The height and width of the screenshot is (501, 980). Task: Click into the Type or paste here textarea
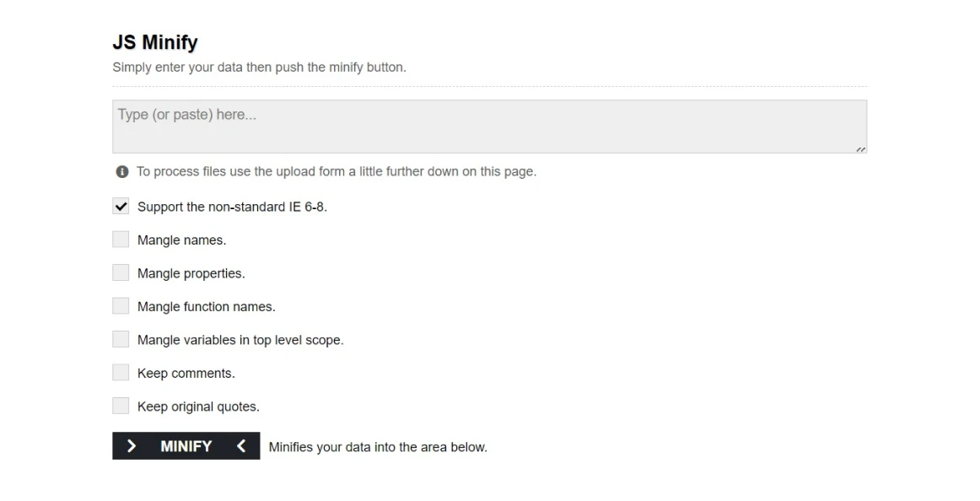click(x=489, y=125)
